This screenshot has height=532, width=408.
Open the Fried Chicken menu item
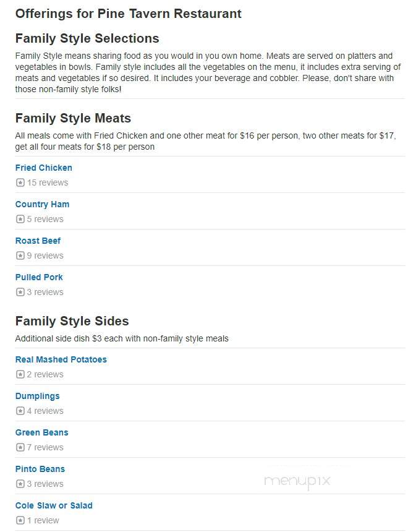click(44, 168)
